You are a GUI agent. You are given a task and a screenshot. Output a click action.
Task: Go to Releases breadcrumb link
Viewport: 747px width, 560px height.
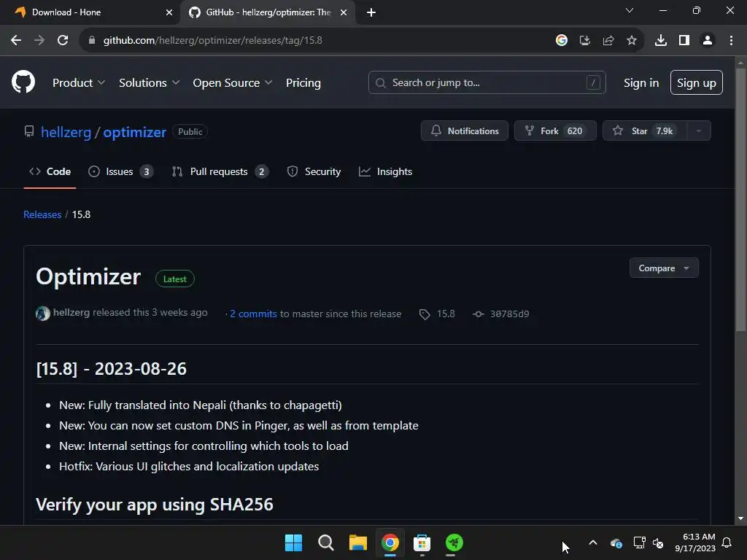click(x=42, y=215)
